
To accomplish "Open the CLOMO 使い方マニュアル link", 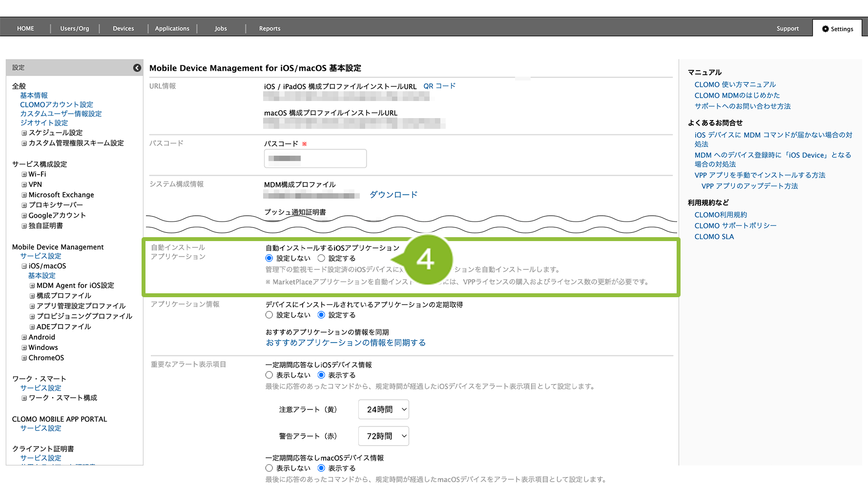I will [735, 84].
